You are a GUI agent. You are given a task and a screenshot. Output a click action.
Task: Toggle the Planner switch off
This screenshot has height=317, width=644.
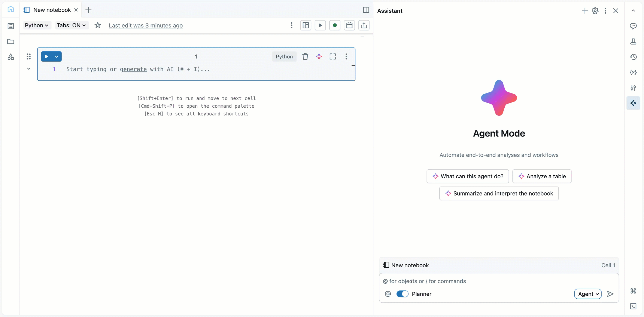(x=402, y=294)
